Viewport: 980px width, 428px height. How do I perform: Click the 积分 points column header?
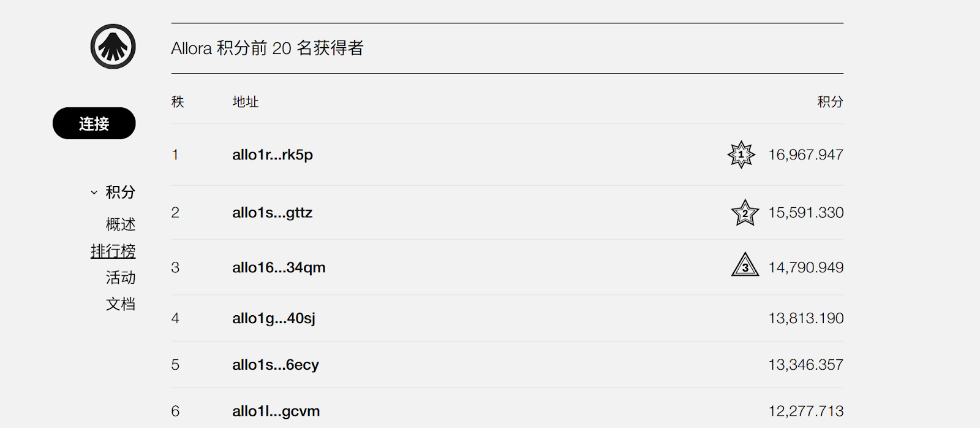point(830,102)
